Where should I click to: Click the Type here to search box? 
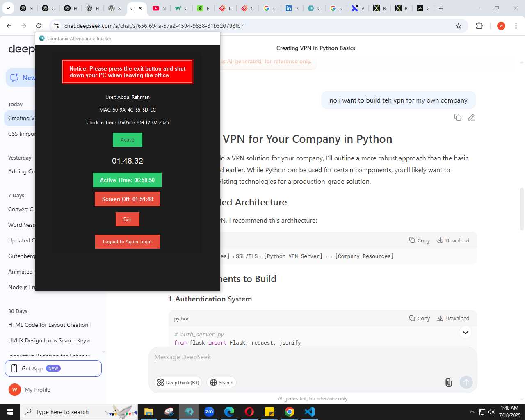[x=80, y=412]
